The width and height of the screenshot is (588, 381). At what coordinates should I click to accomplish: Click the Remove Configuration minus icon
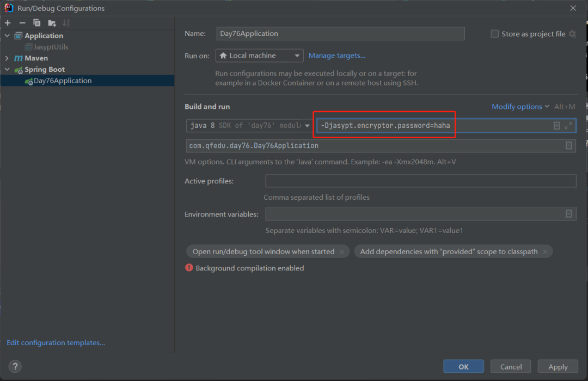point(22,23)
